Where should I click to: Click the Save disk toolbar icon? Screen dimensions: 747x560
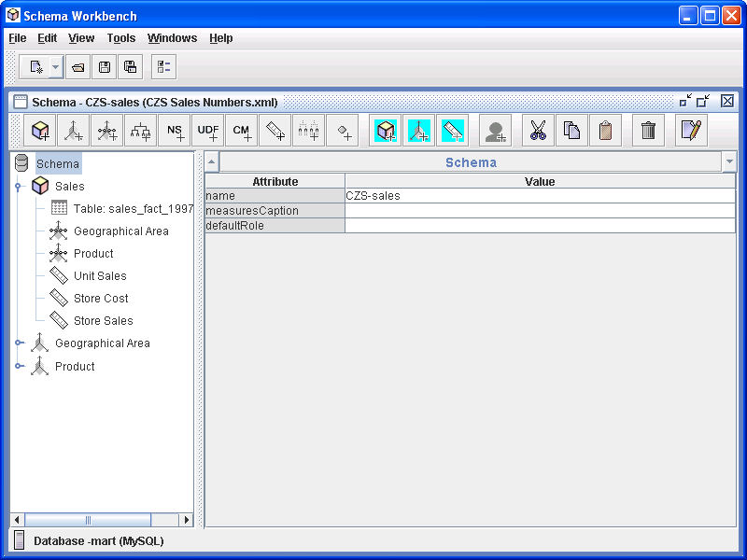[x=105, y=66]
